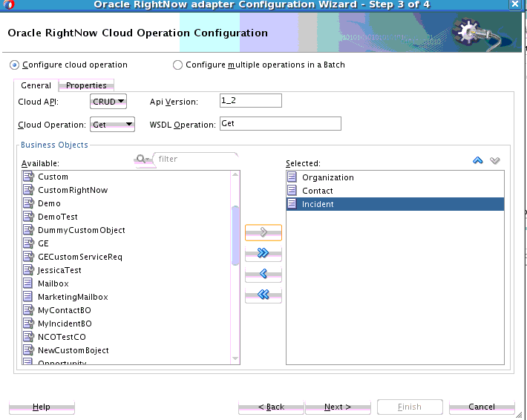
Task: Click the WSDL Operation field
Action: [x=281, y=123]
